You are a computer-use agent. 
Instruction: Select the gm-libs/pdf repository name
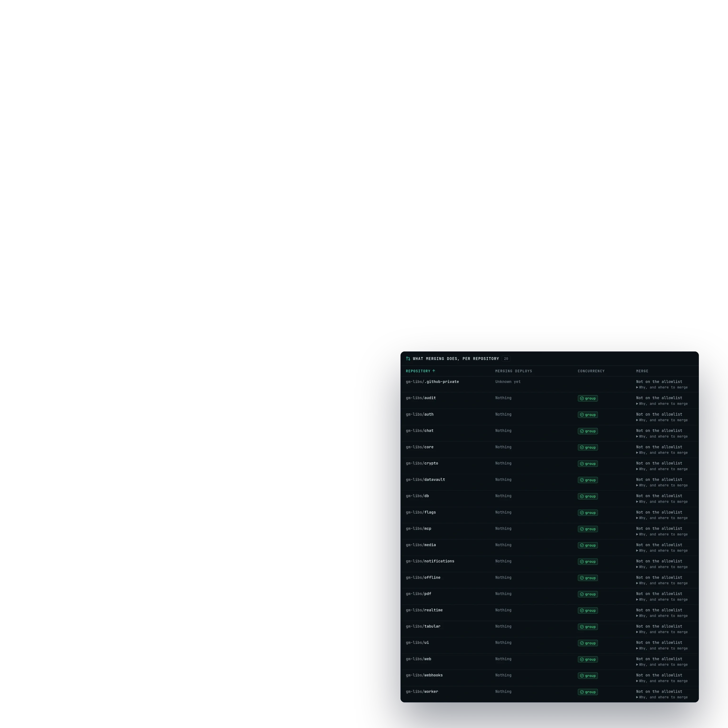[419, 594]
